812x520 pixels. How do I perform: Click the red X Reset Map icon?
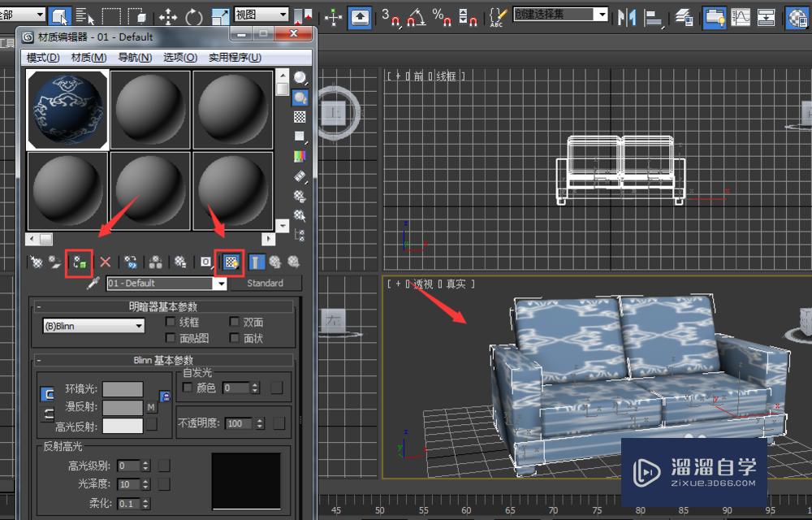click(105, 262)
